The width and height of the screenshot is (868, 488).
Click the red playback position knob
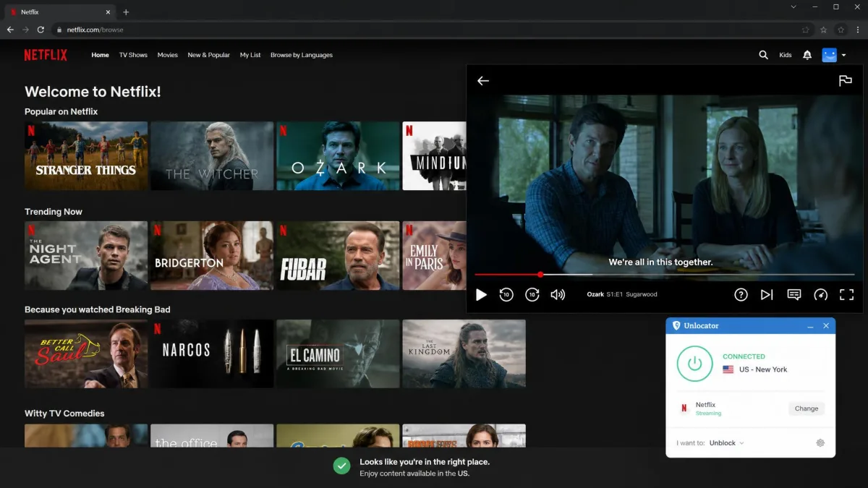click(x=540, y=275)
